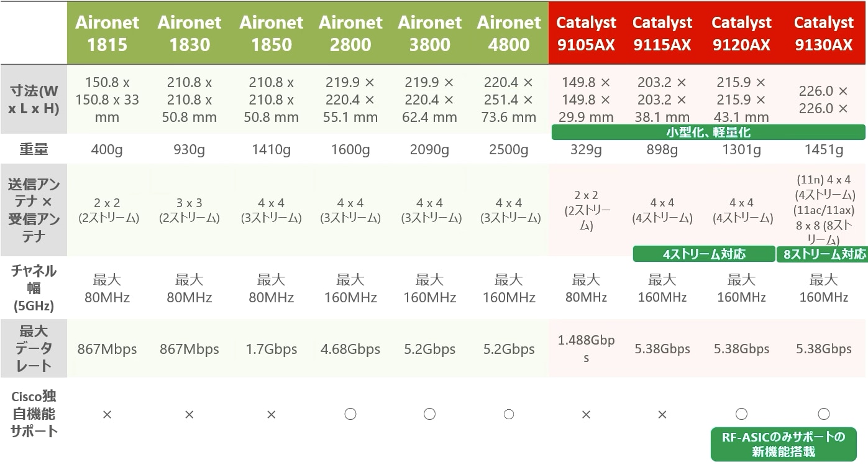The width and height of the screenshot is (868, 464).
Task: Click the 150.8 x 150.8 x 33 mm cell
Action: point(107,100)
